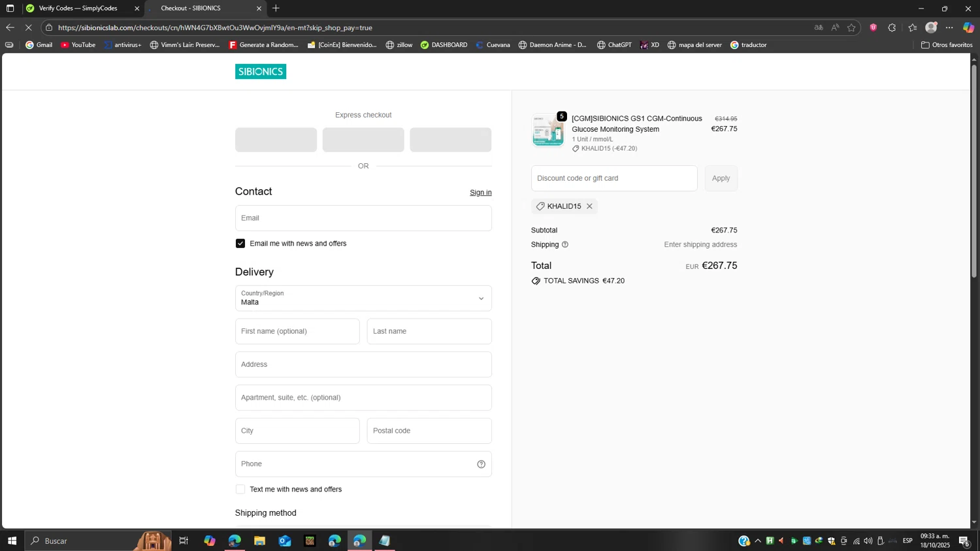Open Wi-Fi network settings in tray
This screenshot has height=551, width=980.
click(856, 541)
